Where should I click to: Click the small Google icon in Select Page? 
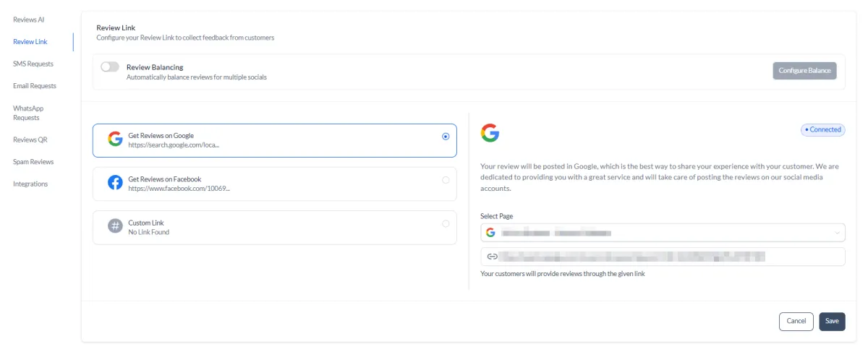[x=490, y=233]
